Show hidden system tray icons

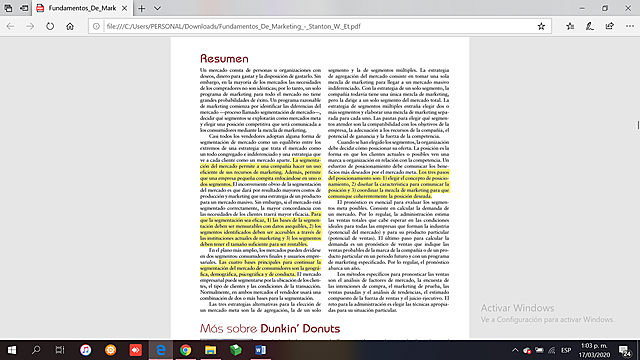pyautogui.click(x=515, y=350)
